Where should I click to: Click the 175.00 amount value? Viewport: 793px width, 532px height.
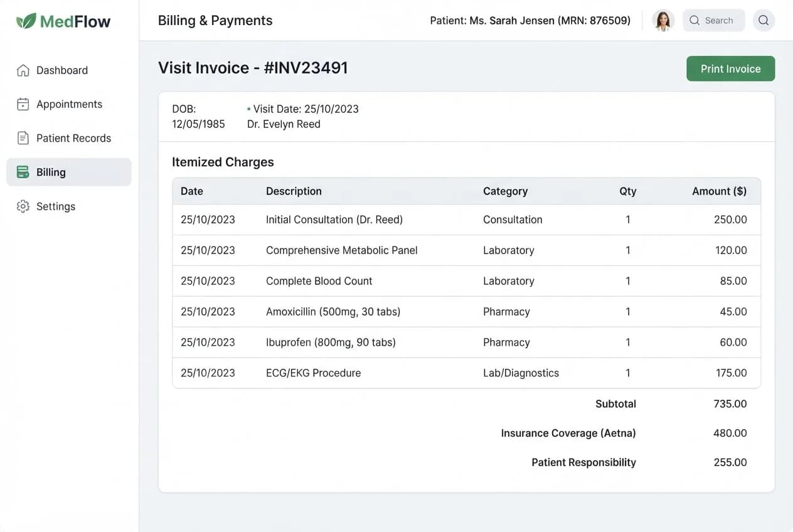click(x=732, y=373)
